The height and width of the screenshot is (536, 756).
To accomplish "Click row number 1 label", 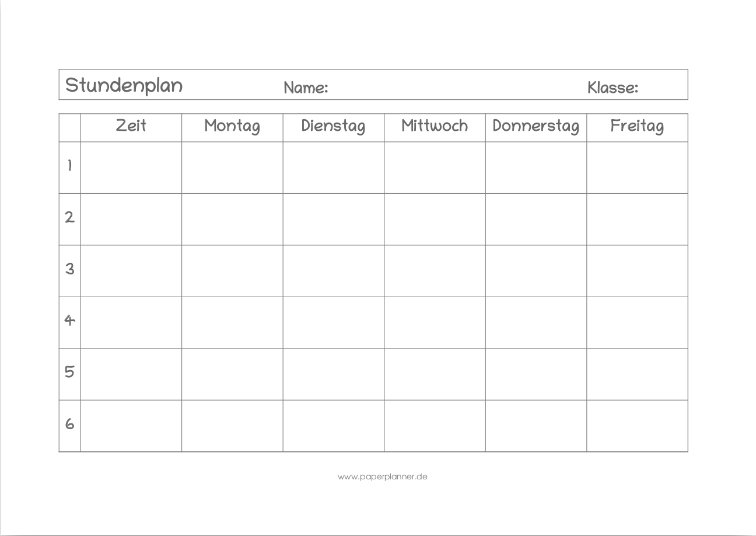I will coord(70,166).
